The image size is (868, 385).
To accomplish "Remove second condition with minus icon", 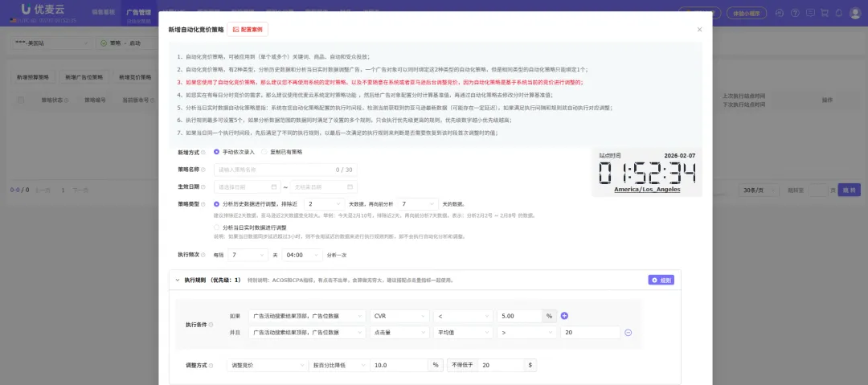I will [628, 333].
